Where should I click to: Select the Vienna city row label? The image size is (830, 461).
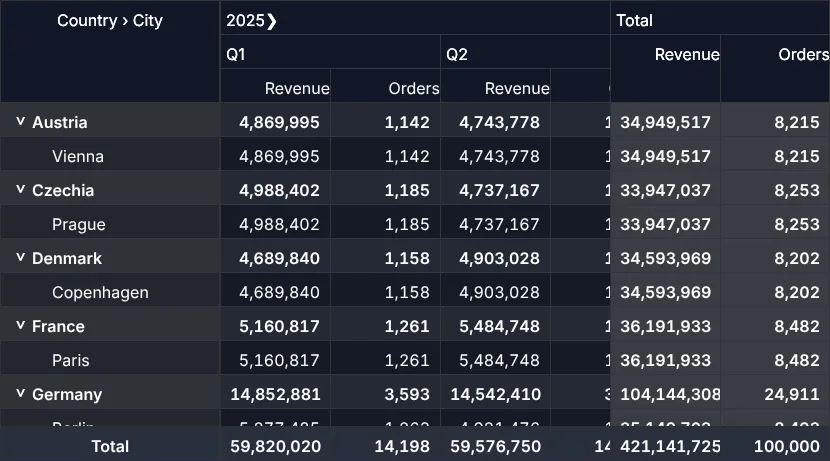coord(78,156)
